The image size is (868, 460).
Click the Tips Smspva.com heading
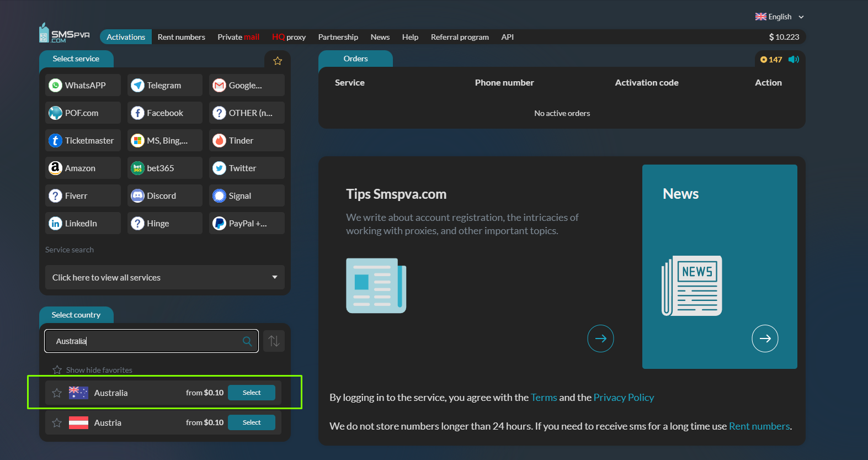click(x=396, y=194)
